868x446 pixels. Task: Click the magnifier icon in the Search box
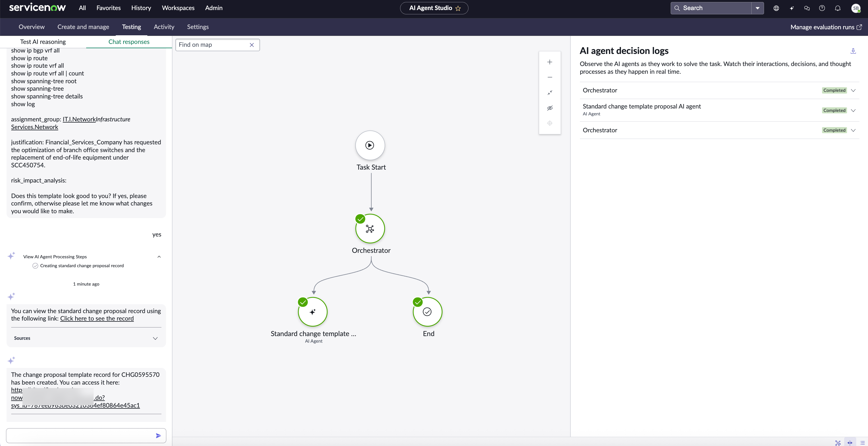click(677, 8)
